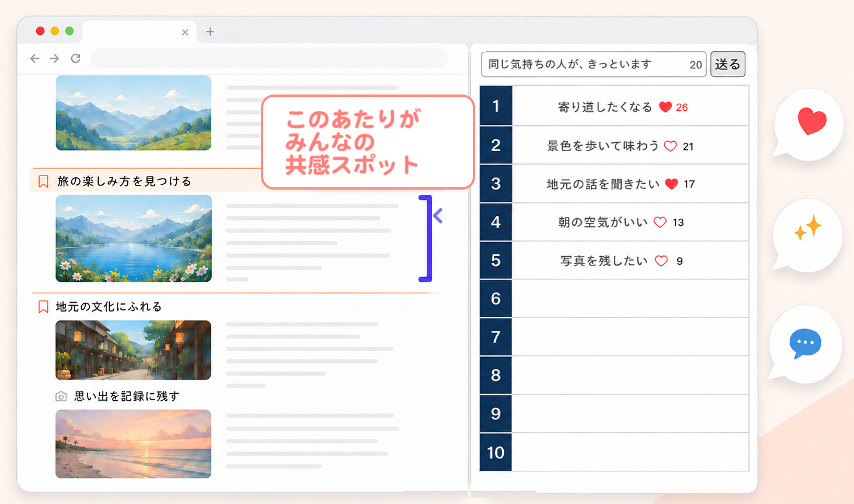
Task: Click heading 地元の文化にふれる
Action: tap(109, 307)
